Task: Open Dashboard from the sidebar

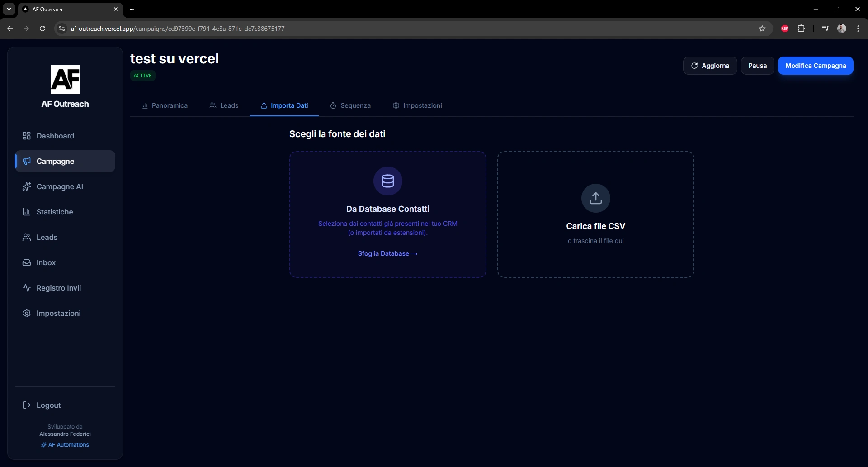Action: pyautogui.click(x=65, y=136)
